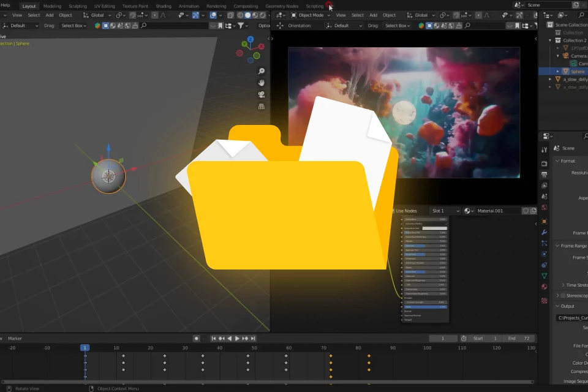Toggle auto keying record button in timeline
Screen dimensions: 588x392
[196, 338]
